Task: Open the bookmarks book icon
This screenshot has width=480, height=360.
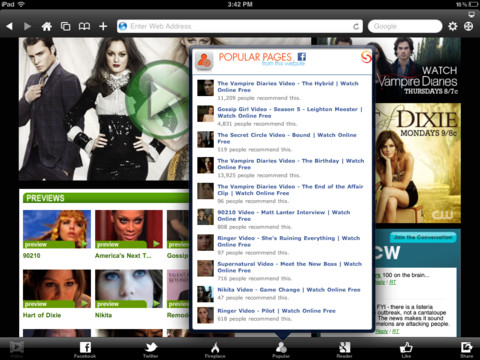Action: [84, 26]
